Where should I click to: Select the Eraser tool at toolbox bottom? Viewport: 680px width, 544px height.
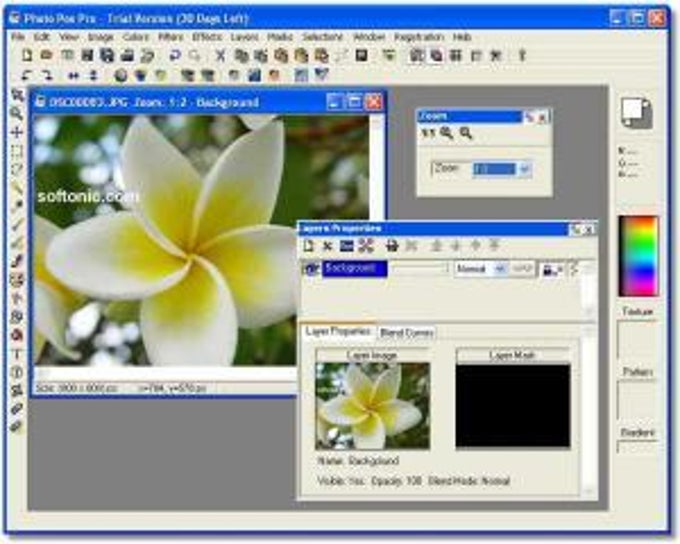(16, 426)
